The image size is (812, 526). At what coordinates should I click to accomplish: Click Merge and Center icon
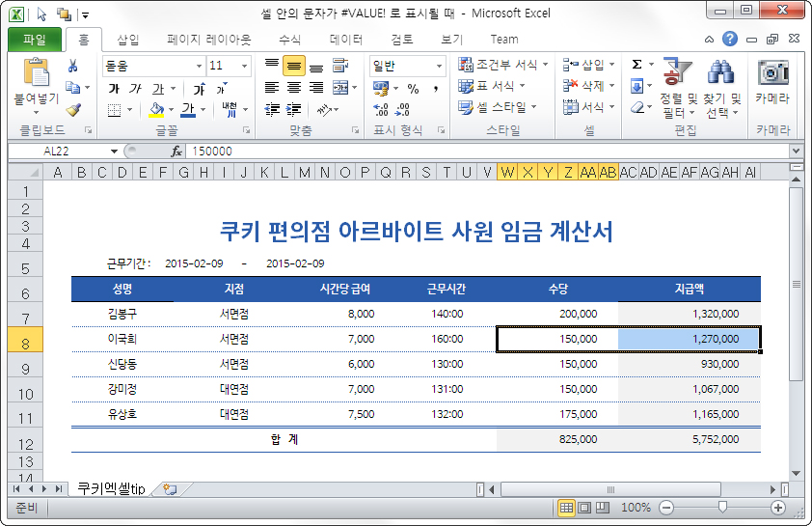[x=340, y=88]
